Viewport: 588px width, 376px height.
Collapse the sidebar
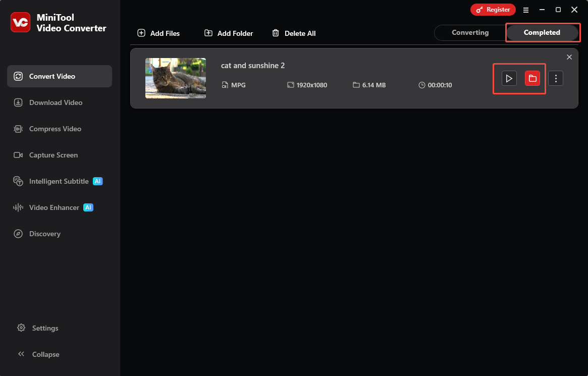tap(39, 354)
